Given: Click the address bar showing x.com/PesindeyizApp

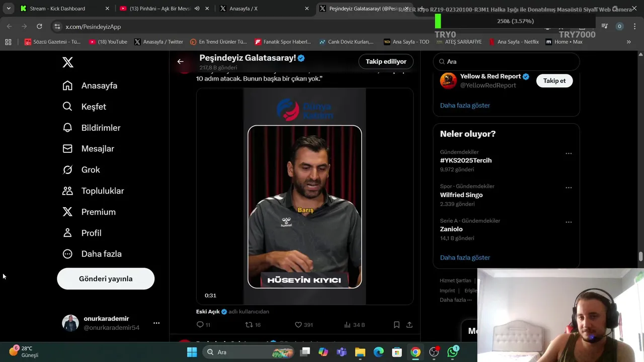Looking at the screenshot, I should (93, 27).
